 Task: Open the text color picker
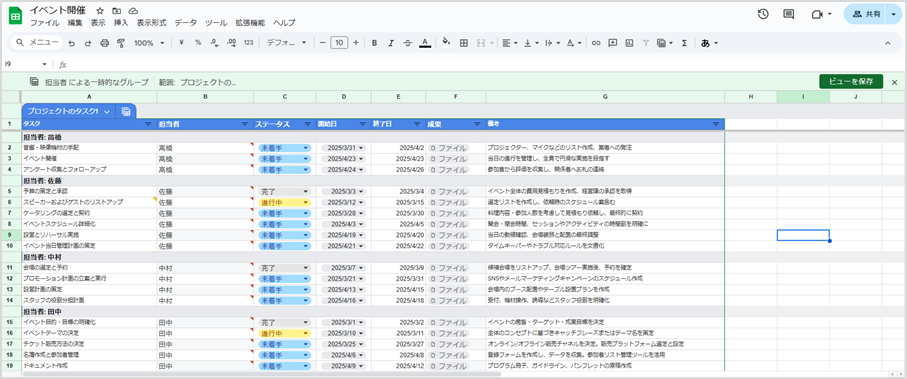pos(425,43)
